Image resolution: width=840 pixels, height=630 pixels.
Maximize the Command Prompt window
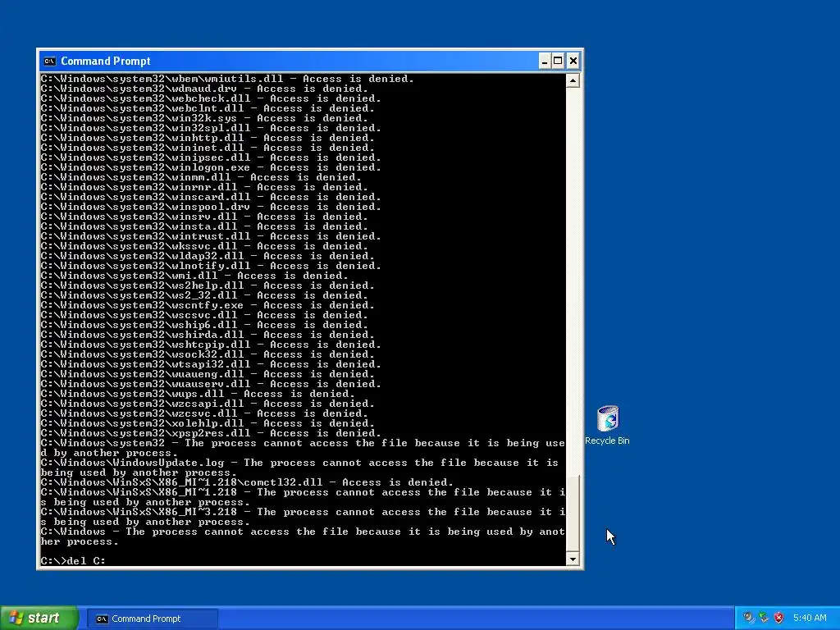558,61
